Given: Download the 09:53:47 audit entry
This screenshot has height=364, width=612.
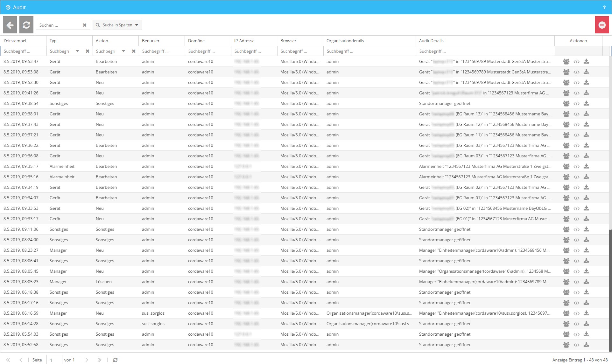Looking at the screenshot, I should pyautogui.click(x=586, y=62).
